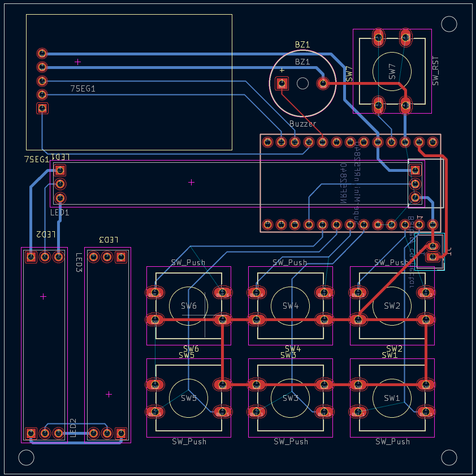Click the SW5 silkscreen label
The width and height of the screenshot is (476, 476).
(187, 356)
